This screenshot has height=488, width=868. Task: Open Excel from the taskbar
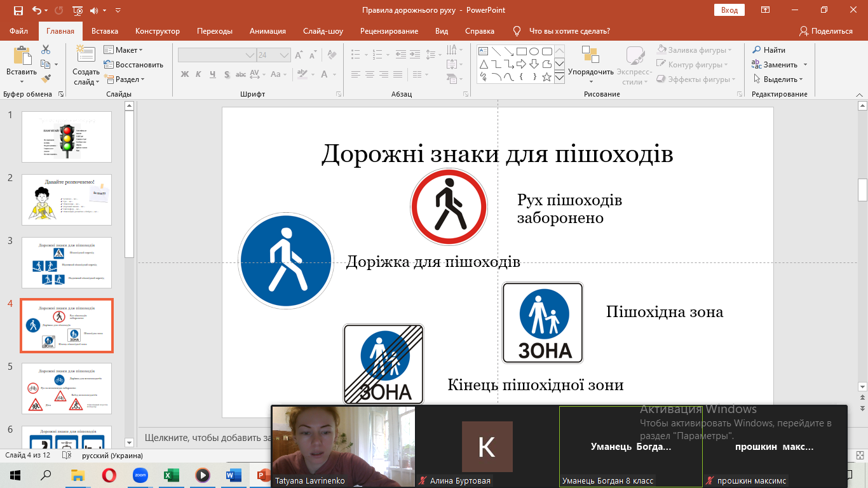pos(171,475)
